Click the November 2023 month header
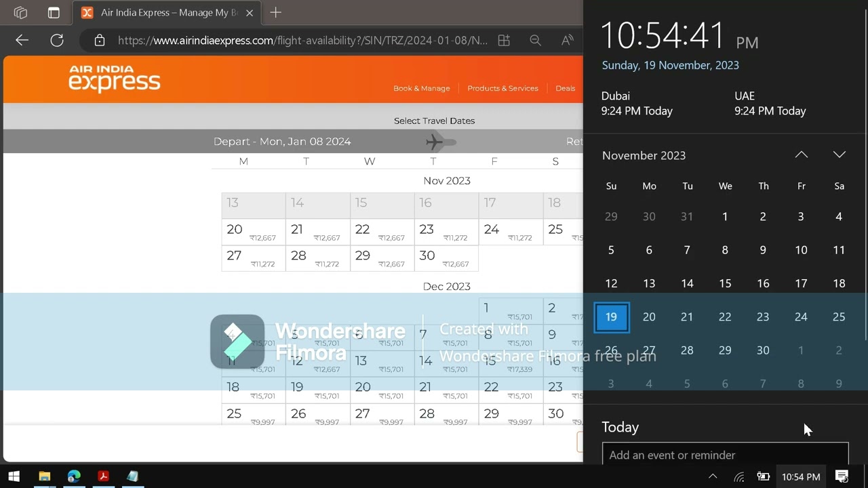The image size is (868, 488). [644, 155]
